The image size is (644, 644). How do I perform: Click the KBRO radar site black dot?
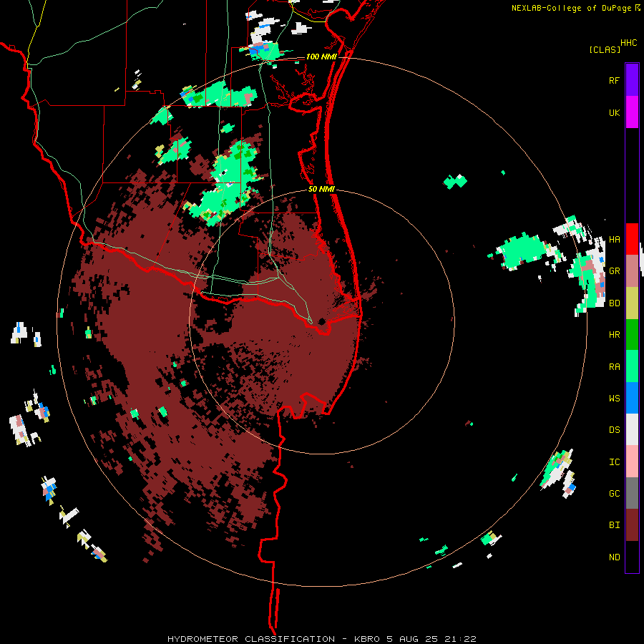(x=322, y=321)
